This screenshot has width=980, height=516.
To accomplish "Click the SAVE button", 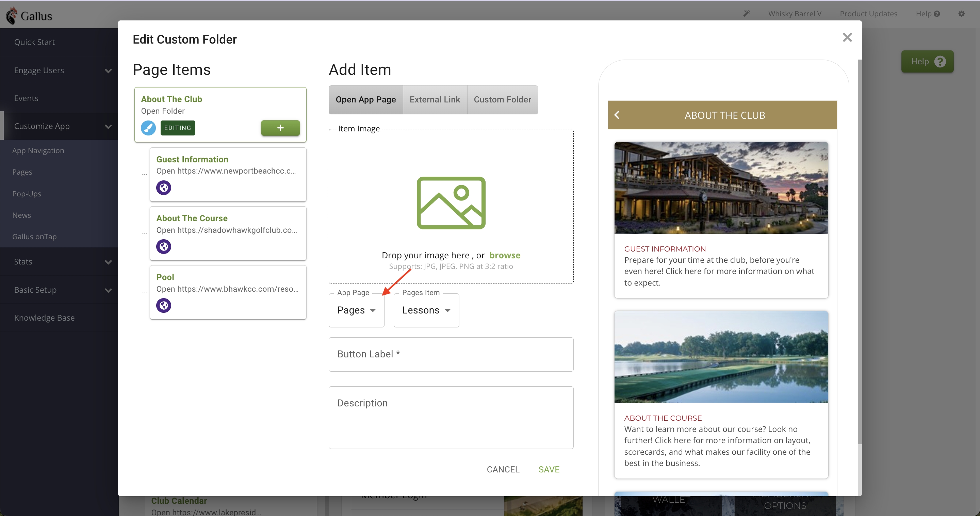I will pyautogui.click(x=549, y=469).
